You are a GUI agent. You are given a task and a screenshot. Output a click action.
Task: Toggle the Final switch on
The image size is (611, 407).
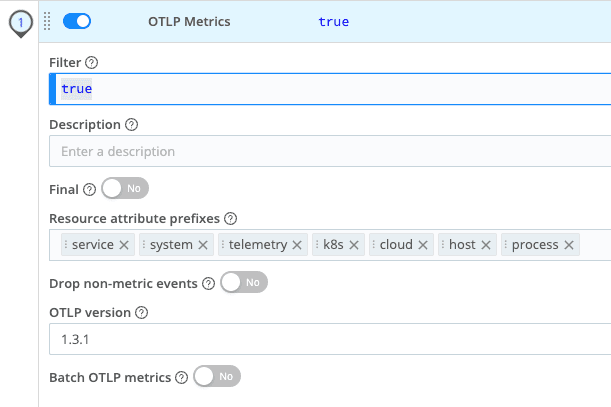pyautogui.click(x=125, y=188)
